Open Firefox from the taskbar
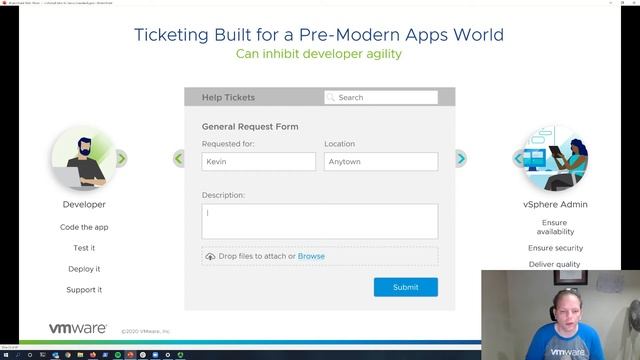The image size is (640, 360). tap(93, 355)
